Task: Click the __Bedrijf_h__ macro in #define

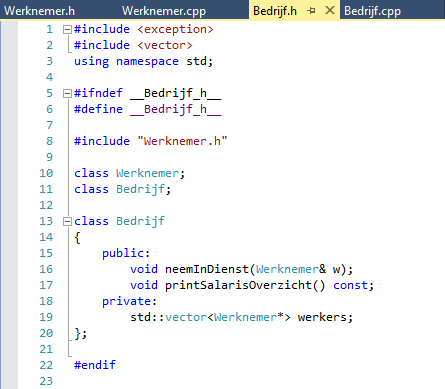Action: coord(176,109)
